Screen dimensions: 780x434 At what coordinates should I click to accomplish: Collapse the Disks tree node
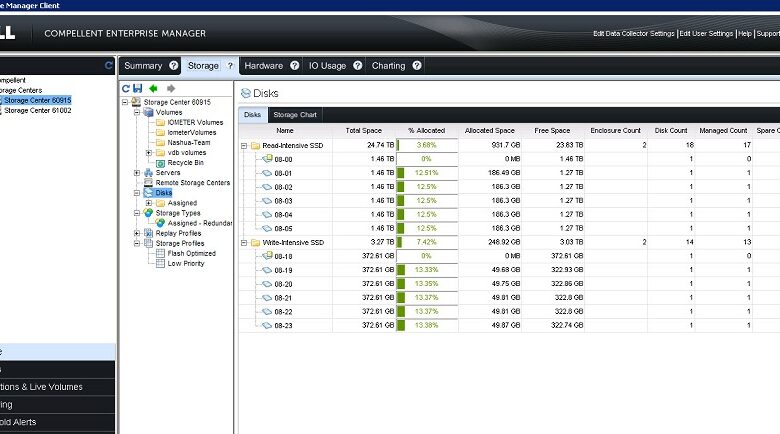[x=137, y=193]
